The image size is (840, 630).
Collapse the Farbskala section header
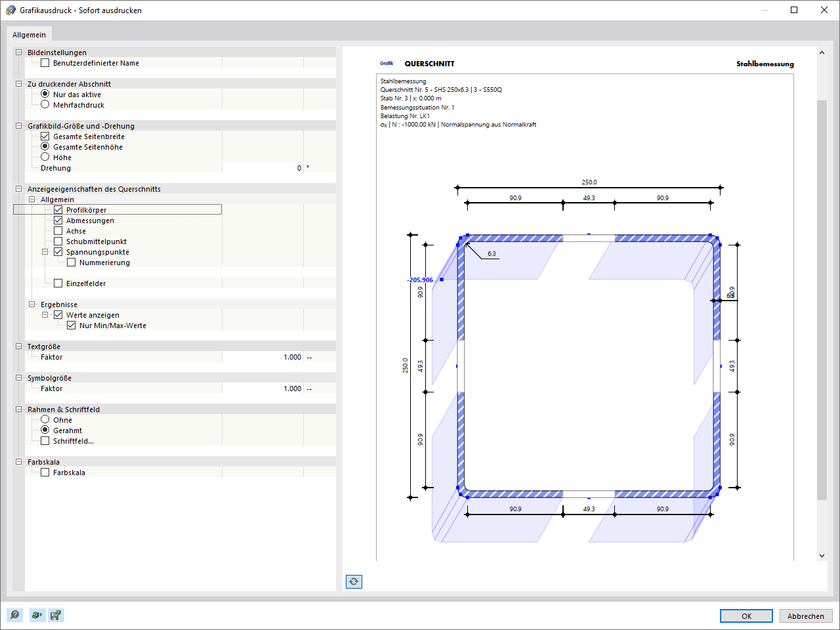tap(19, 462)
